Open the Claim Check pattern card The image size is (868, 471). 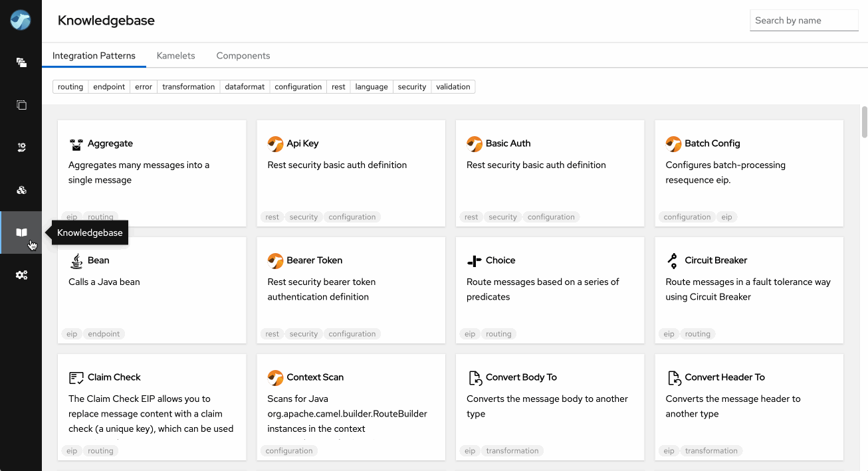(x=152, y=407)
